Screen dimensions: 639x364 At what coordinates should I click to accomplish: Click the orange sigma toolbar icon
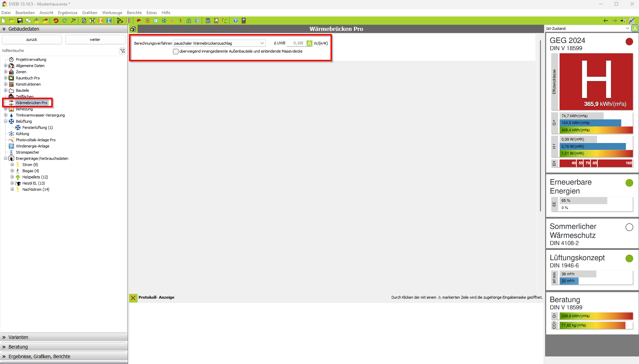click(x=101, y=21)
